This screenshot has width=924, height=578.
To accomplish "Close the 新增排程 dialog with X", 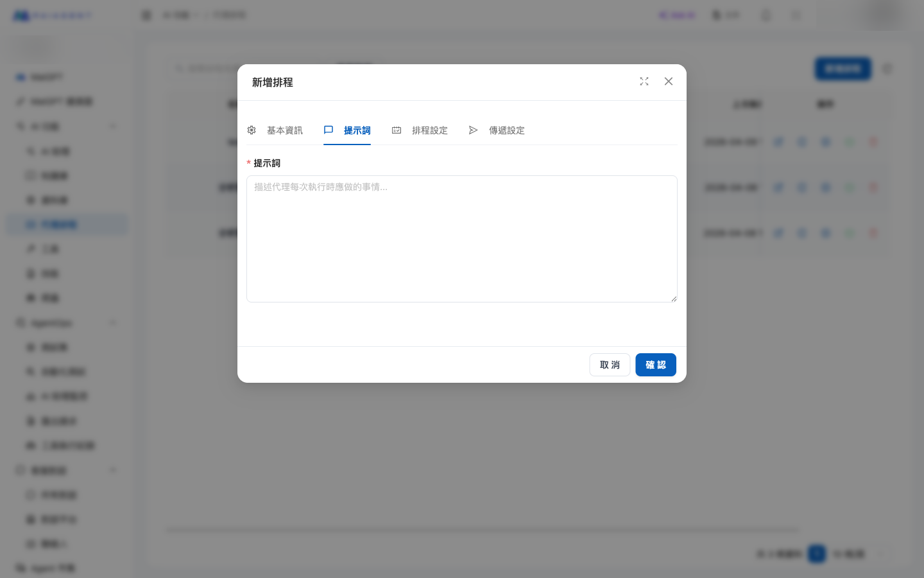I will point(669,82).
